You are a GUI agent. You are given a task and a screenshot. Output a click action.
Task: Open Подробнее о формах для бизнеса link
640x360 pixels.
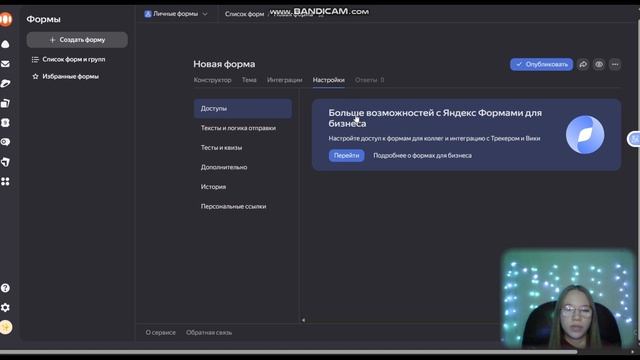point(422,156)
